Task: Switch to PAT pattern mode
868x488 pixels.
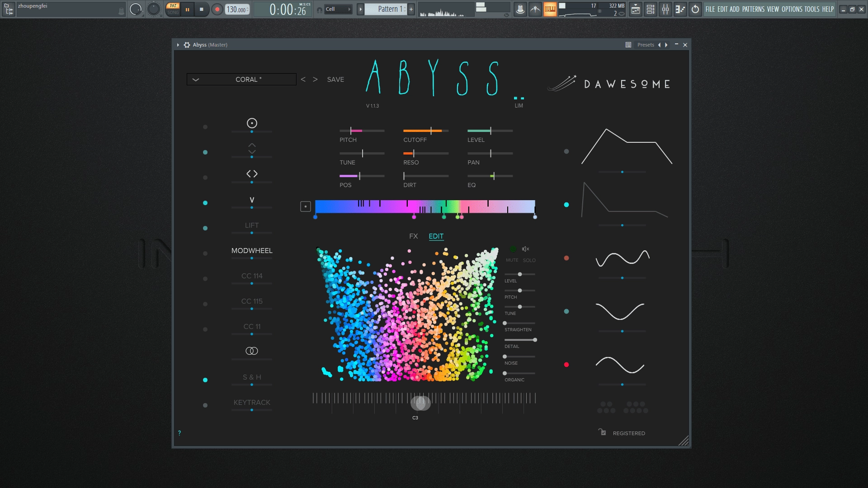Action: 173,6
